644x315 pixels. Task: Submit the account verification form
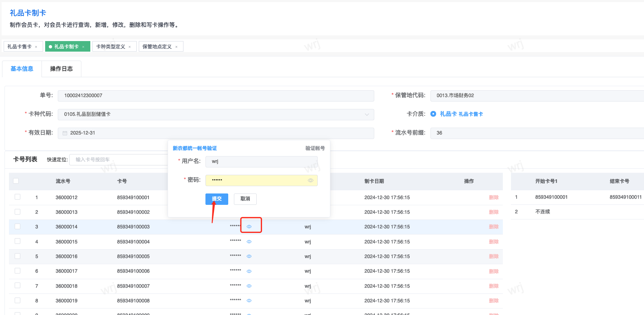(216, 199)
